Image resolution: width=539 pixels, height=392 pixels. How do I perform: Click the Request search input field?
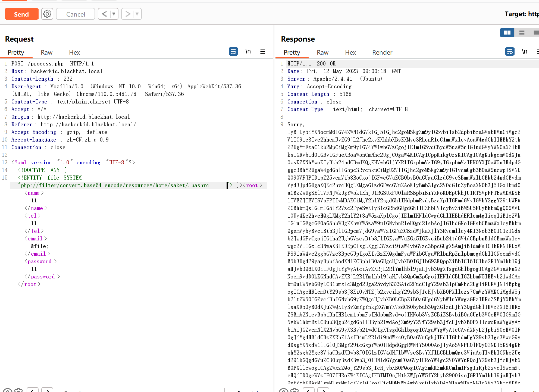coord(142,390)
